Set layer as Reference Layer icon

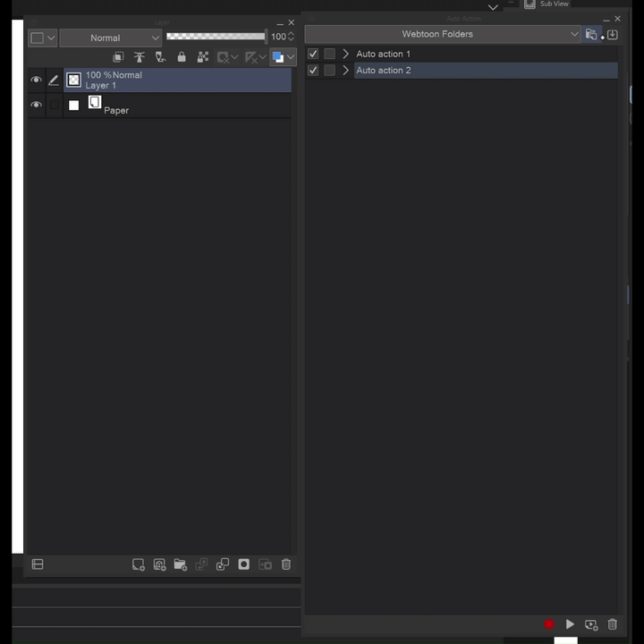click(x=140, y=57)
